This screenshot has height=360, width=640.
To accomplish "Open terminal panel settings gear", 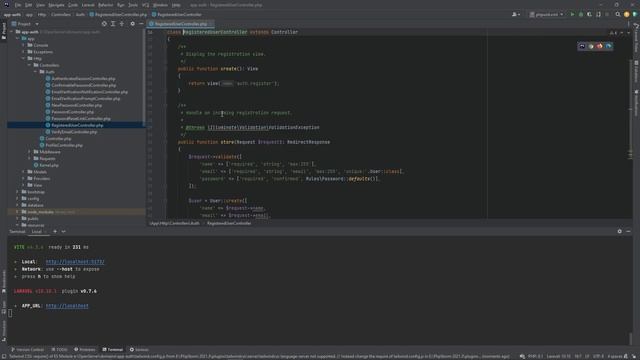I will click(x=620, y=231).
